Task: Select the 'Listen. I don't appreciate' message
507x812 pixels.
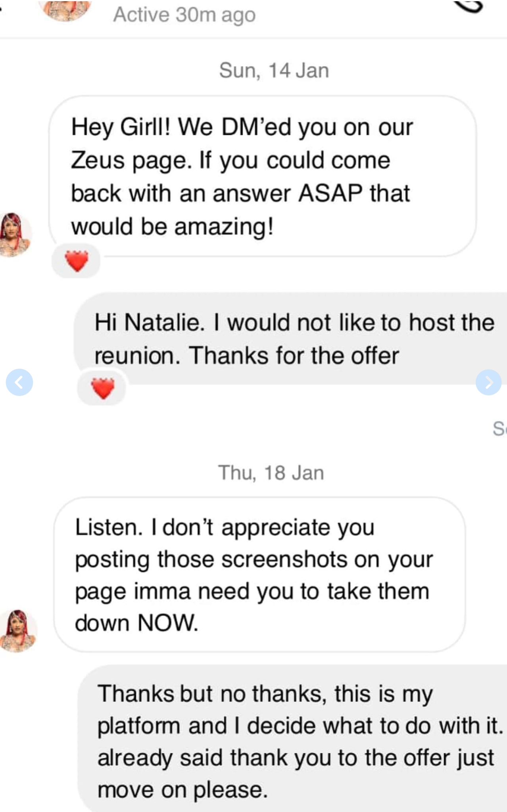Action: pos(259,575)
